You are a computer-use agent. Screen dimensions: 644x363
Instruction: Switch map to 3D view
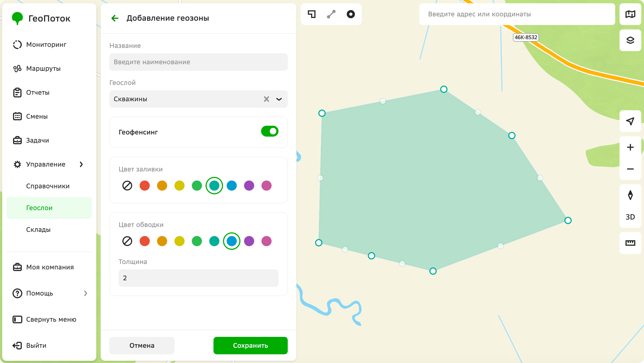click(630, 217)
